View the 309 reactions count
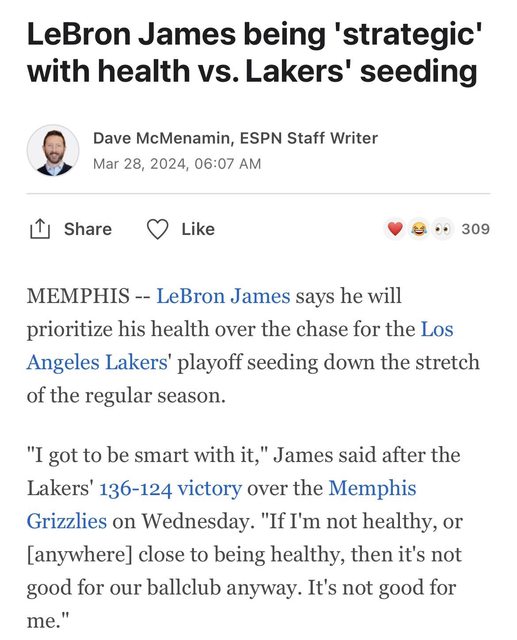Screen dimensions: 517x640 (x=475, y=229)
